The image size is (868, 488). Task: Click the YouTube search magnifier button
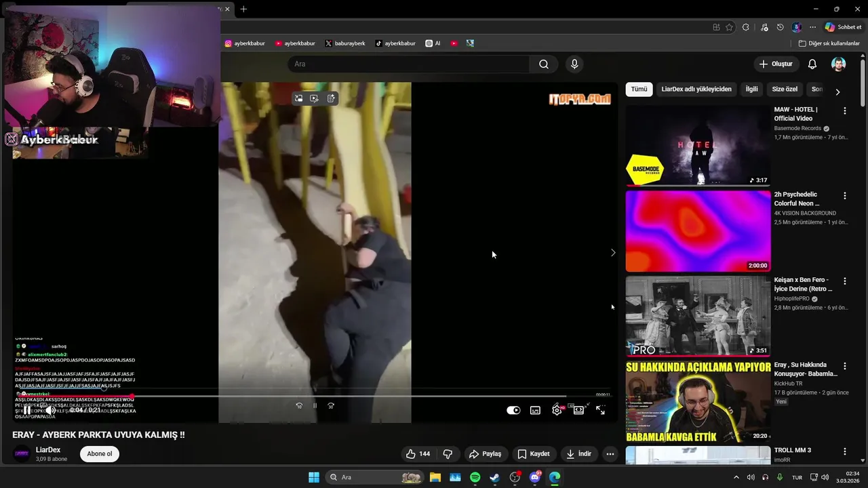(544, 64)
